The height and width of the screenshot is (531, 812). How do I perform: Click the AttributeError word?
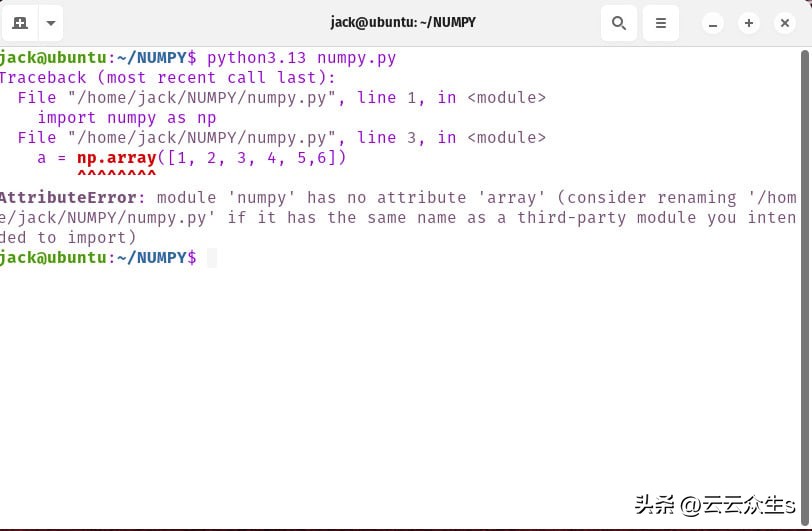(x=68, y=198)
